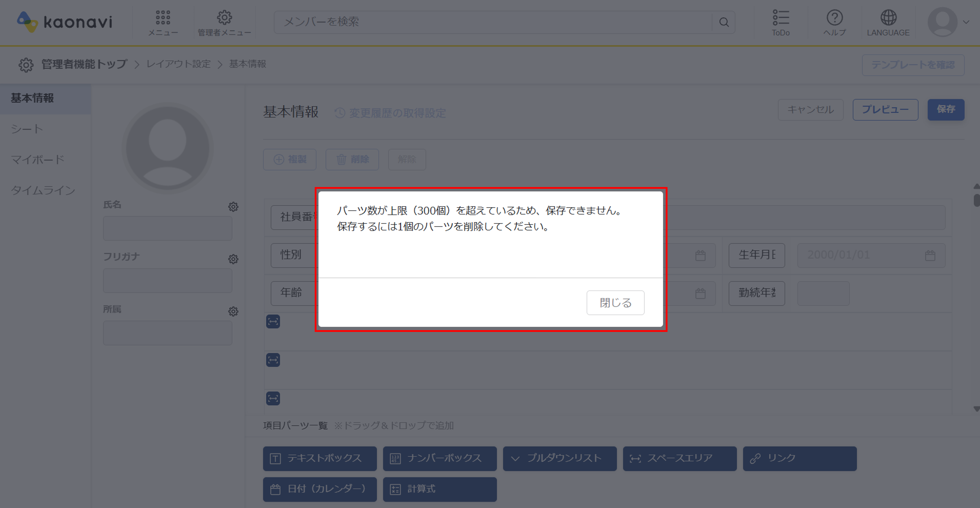Click the 勤続年数 value field
This screenshot has width=980, height=508.
[823, 293]
